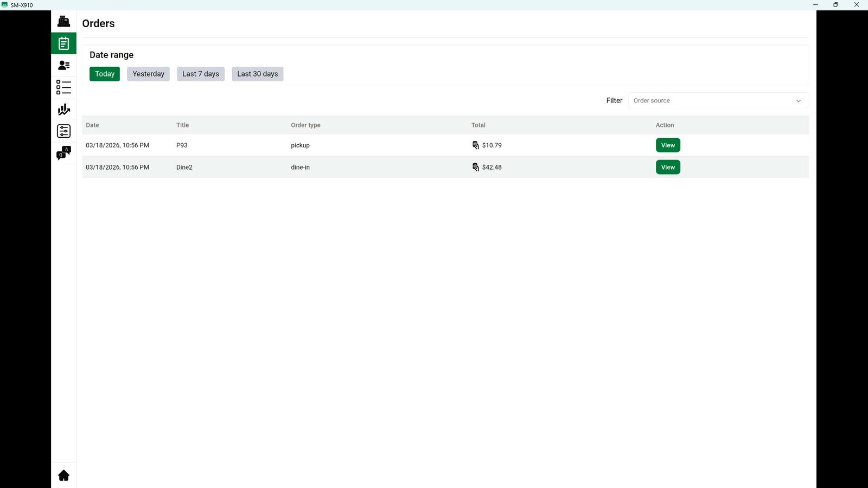Click the Total column header

pyautogui.click(x=478, y=125)
